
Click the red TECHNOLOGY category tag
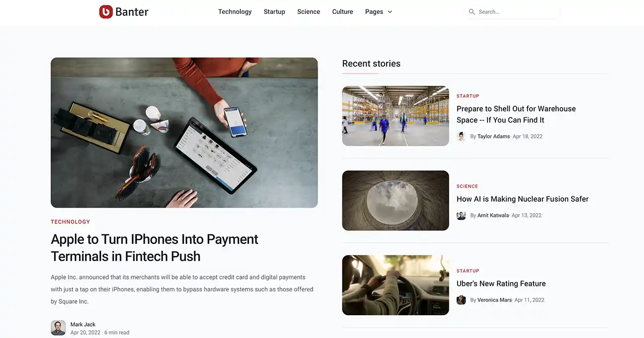[x=70, y=222]
